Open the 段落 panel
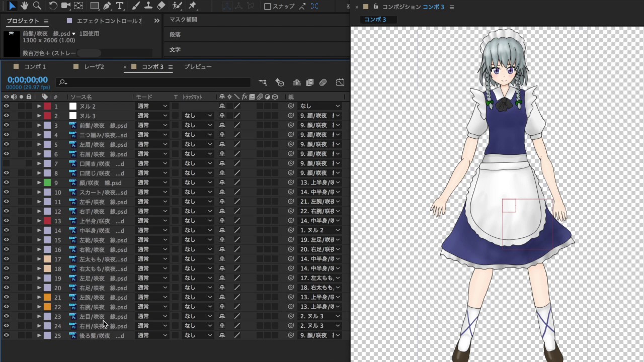 click(175, 35)
